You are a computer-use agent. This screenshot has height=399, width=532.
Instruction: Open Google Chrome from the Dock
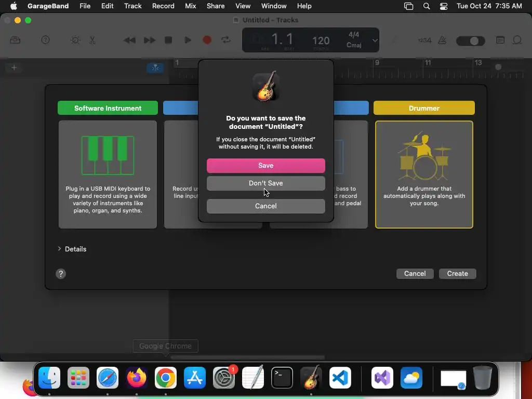166,378
